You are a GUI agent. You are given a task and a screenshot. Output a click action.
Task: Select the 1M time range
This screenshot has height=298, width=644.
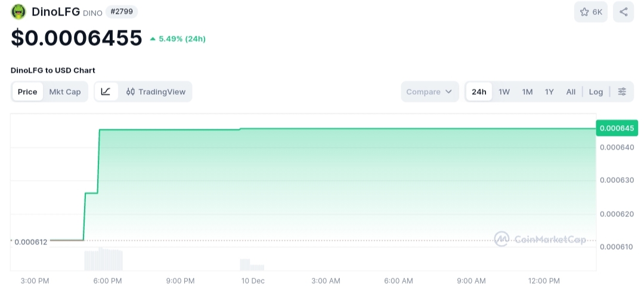click(527, 92)
